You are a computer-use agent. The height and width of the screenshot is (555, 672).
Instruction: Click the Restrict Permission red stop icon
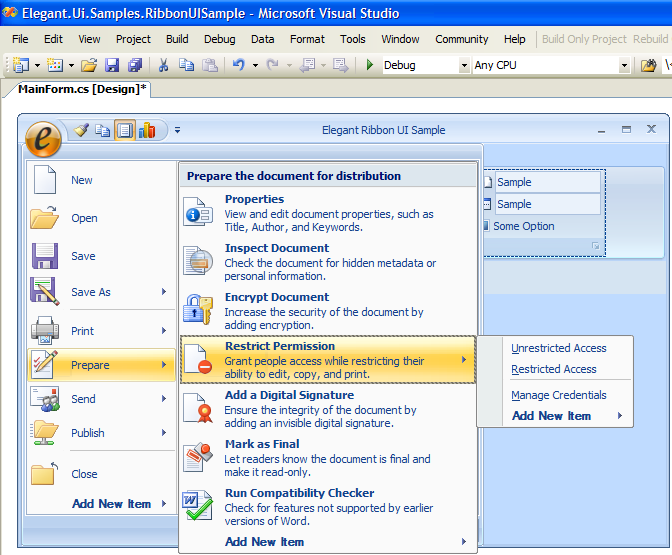click(x=198, y=359)
